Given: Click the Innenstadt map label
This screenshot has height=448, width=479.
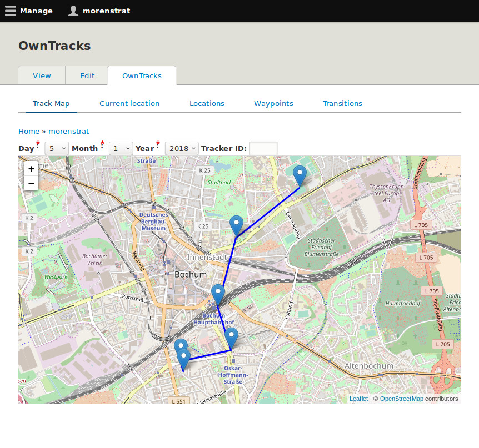Looking at the screenshot, I should [x=207, y=257].
